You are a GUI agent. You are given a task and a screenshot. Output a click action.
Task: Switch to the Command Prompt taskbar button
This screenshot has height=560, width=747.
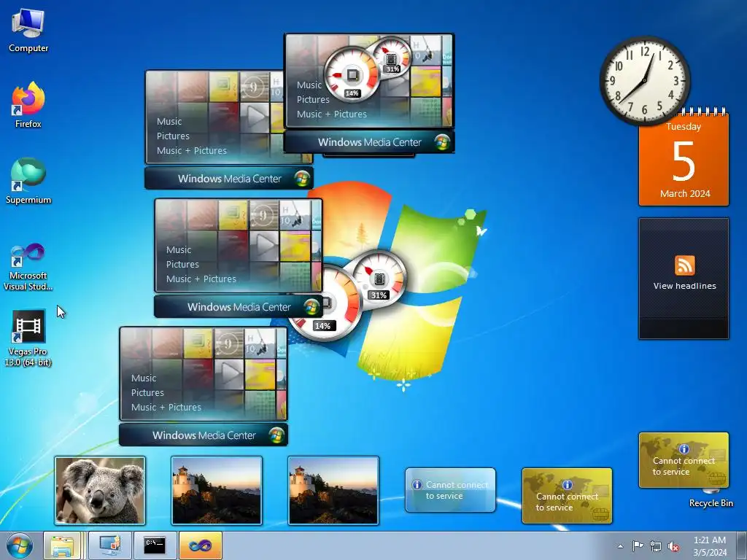155,545
